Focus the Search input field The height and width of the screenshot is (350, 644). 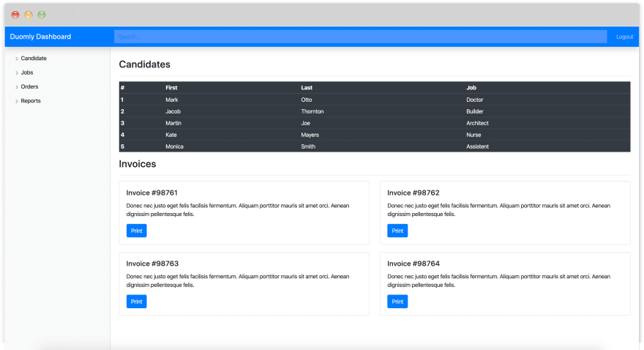tap(360, 37)
